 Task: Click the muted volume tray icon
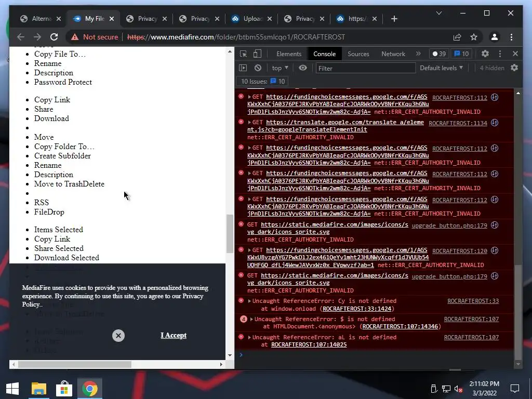click(x=458, y=389)
